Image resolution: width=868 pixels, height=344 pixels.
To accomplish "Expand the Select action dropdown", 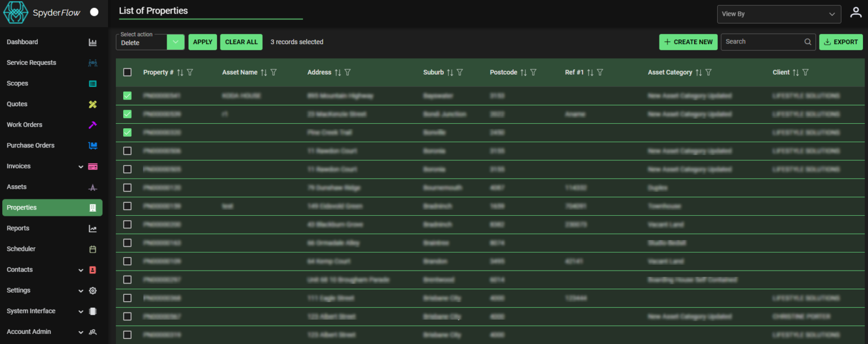I will pyautogui.click(x=175, y=42).
